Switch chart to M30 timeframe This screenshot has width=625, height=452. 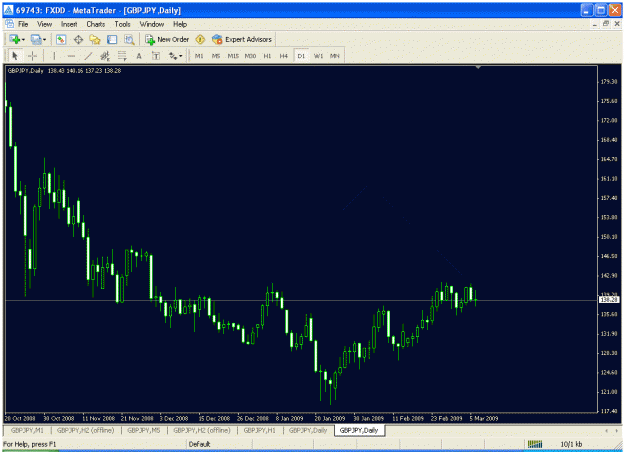click(x=250, y=56)
